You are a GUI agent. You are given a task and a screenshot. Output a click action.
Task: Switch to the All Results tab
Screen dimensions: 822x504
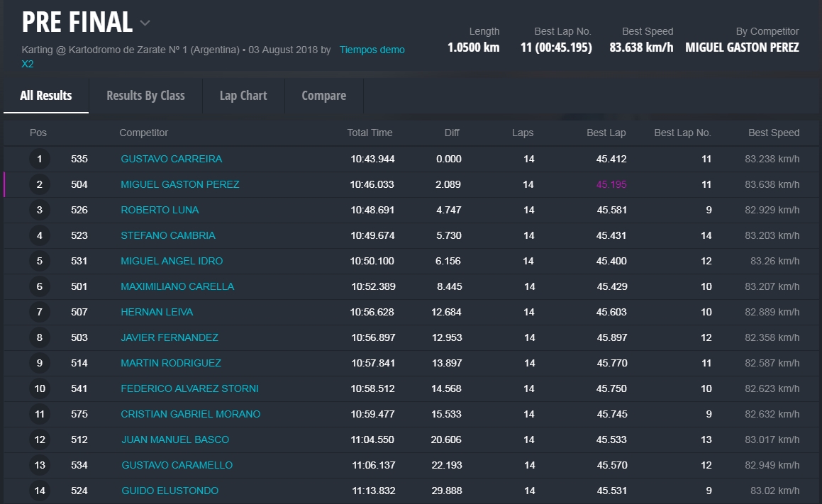coord(46,96)
